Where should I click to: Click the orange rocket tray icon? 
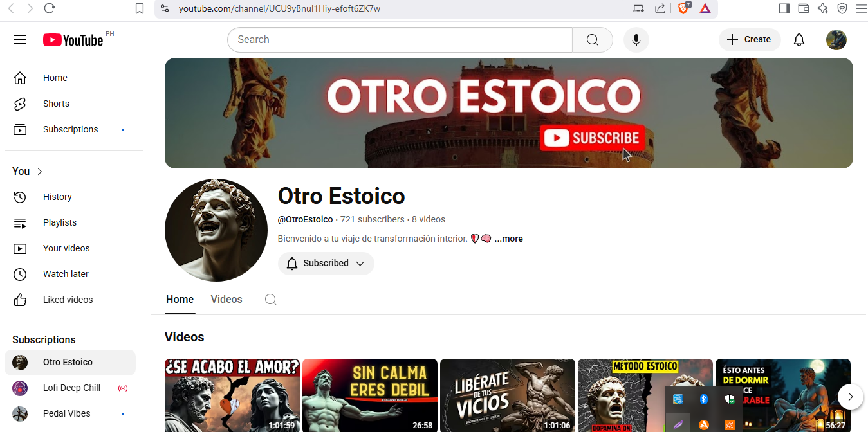pyautogui.click(x=730, y=424)
